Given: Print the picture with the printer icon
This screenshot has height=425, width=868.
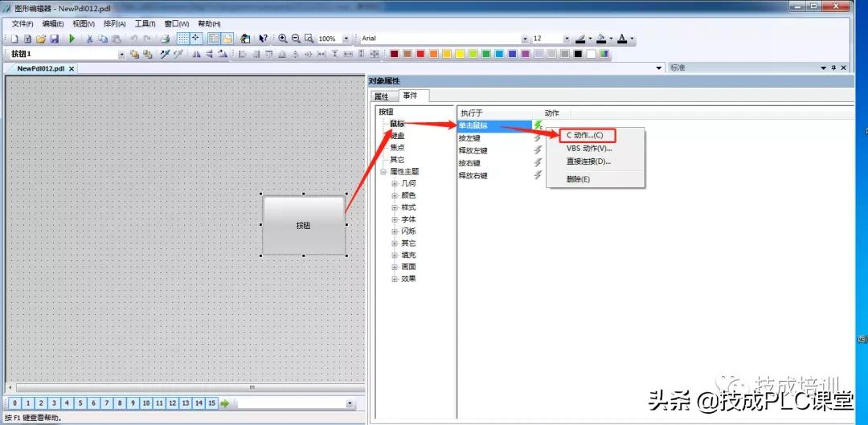Looking at the screenshot, I should 165,39.
